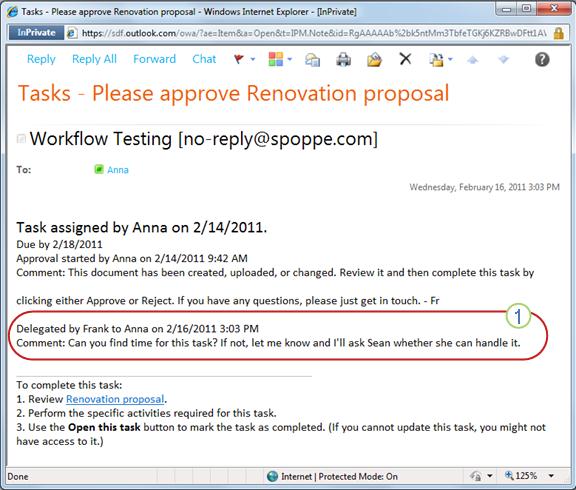Close the Internet Explorer window
Screen dimensions: 576x490
tap(554, 9)
